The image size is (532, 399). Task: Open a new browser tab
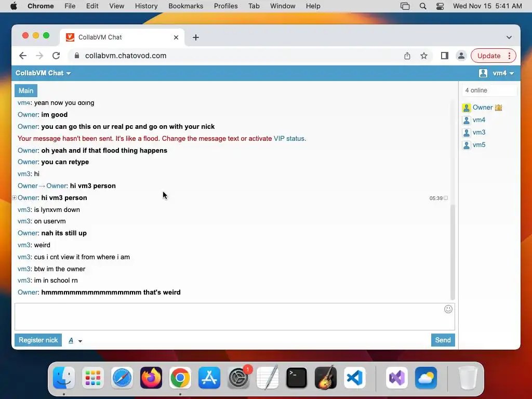[196, 37]
